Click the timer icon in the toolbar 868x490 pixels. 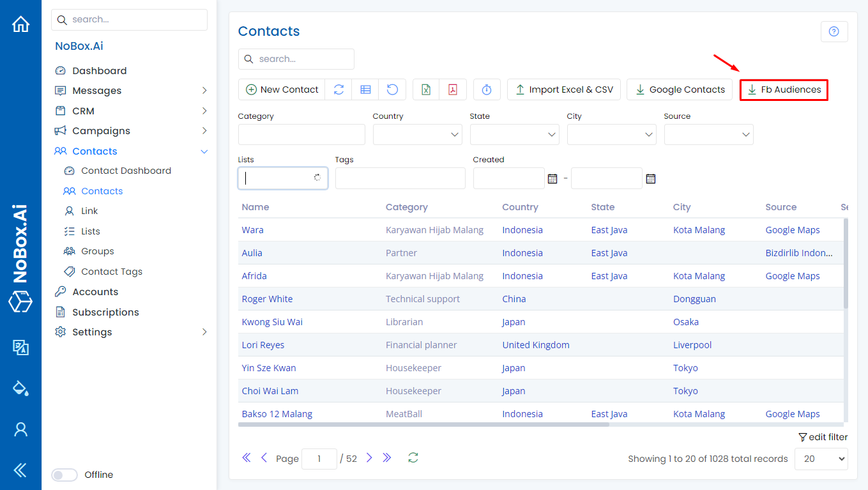point(487,89)
